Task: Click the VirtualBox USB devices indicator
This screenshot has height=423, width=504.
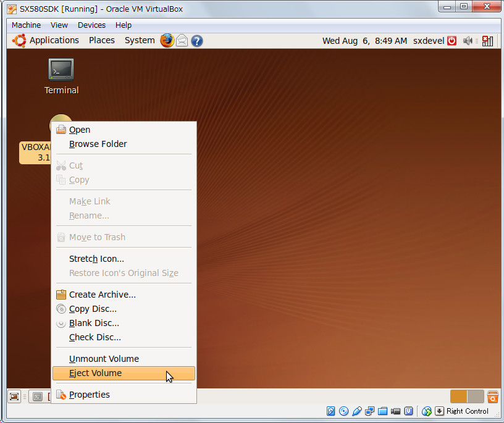Action: [357, 411]
